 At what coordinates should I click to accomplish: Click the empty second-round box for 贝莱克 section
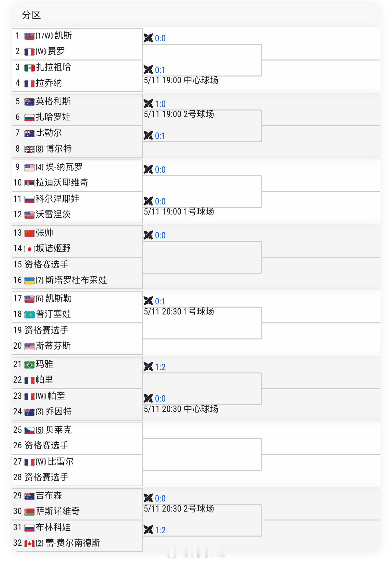point(202,454)
